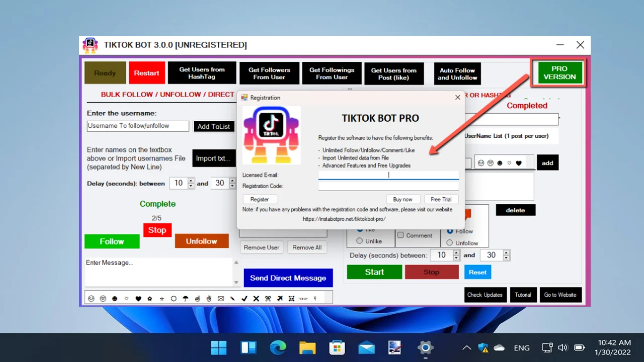This screenshot has width=644, height=362.
Task: Insert the flower symbol from bottom emoji bar
Action: 150,299
